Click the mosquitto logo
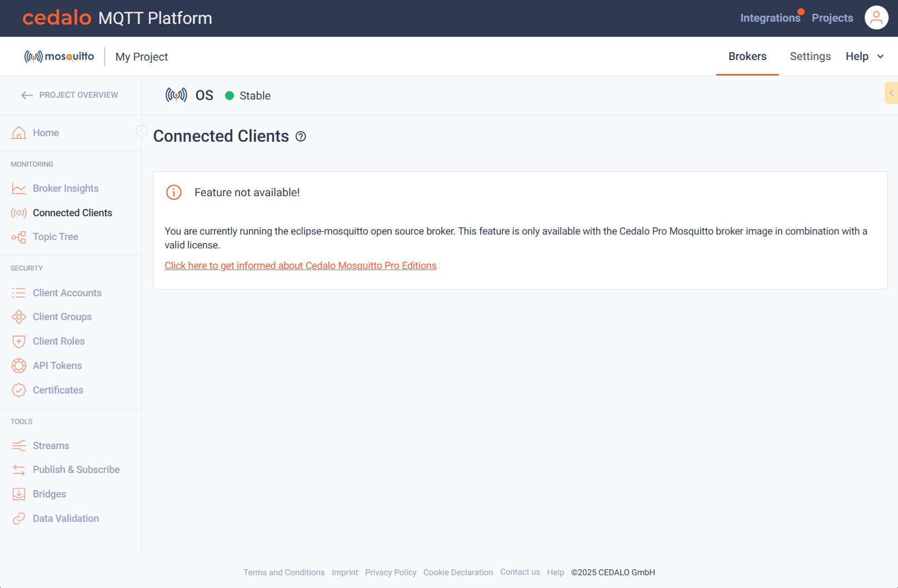The width and height of the screenshot is (898, 588). click(x=59, y=57)
